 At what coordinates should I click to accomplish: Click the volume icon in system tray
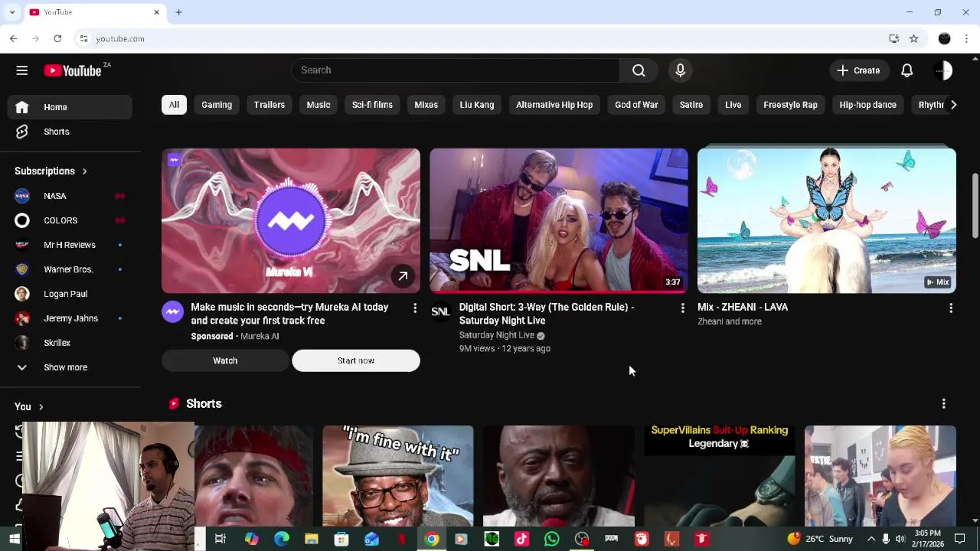(900, 540)
